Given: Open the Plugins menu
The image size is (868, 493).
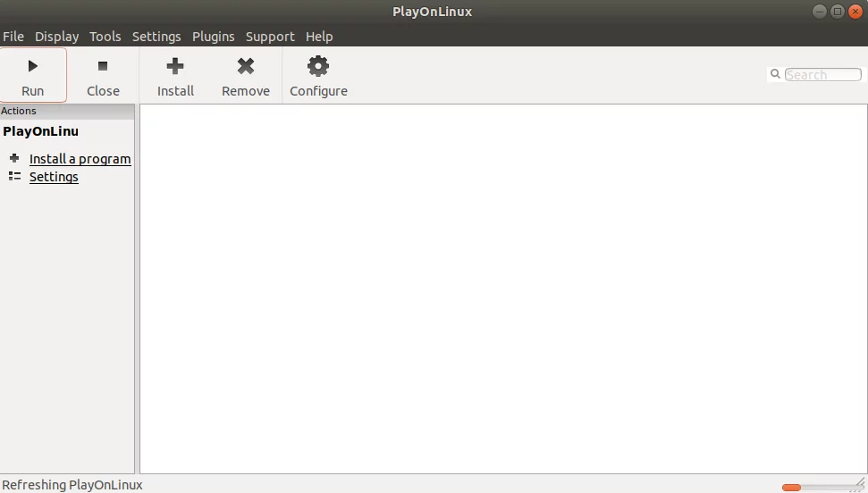Looking at the screenshot, I should 213,37.
